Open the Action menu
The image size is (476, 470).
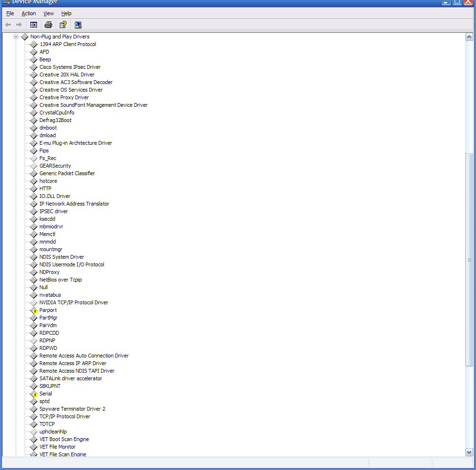point(28,13)
